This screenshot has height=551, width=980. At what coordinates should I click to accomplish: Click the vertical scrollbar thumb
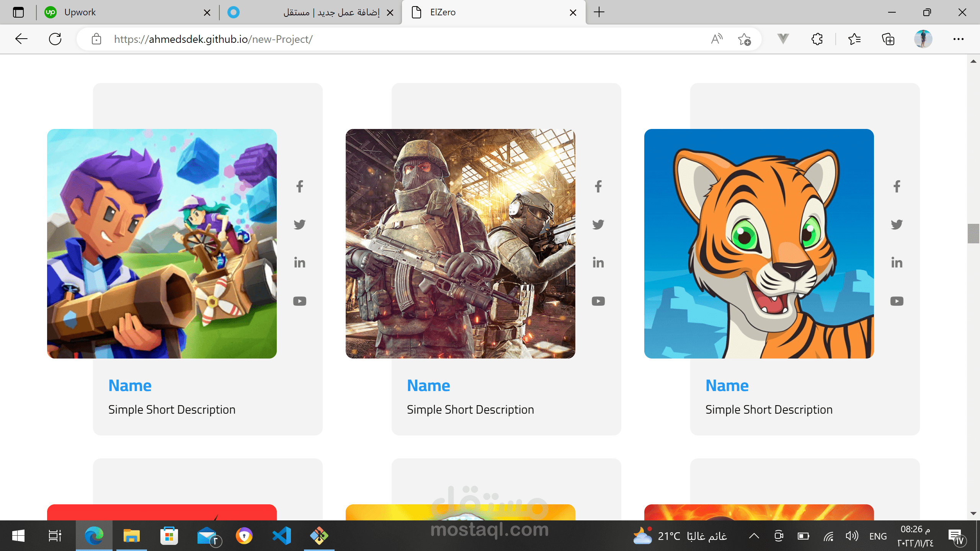(x=973, y=233)
